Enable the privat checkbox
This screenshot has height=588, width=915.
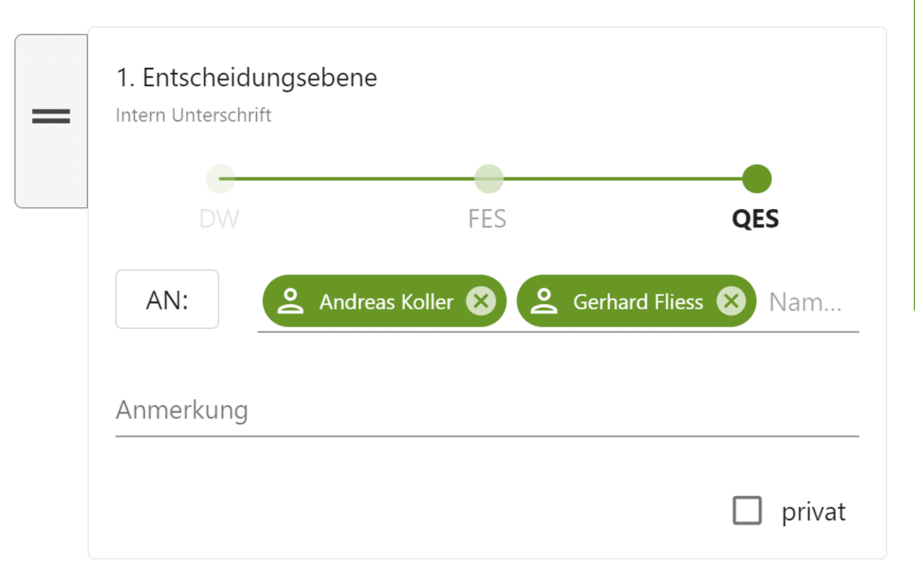tap(748, 511)
